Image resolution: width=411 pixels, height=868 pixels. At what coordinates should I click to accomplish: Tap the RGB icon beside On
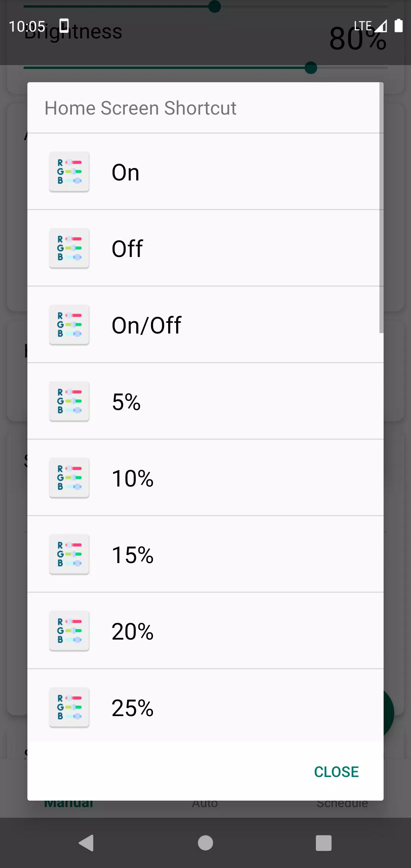coord(69,172)
